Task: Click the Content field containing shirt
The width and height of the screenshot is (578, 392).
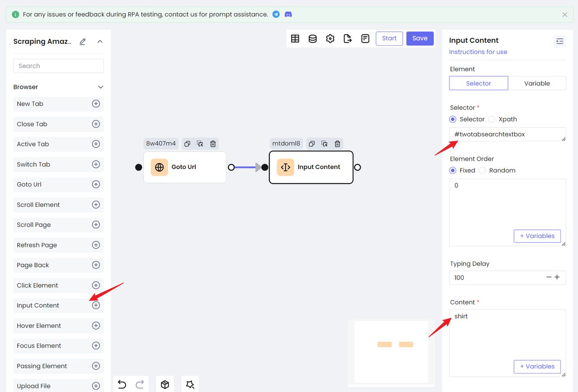Action: point(508,343)
